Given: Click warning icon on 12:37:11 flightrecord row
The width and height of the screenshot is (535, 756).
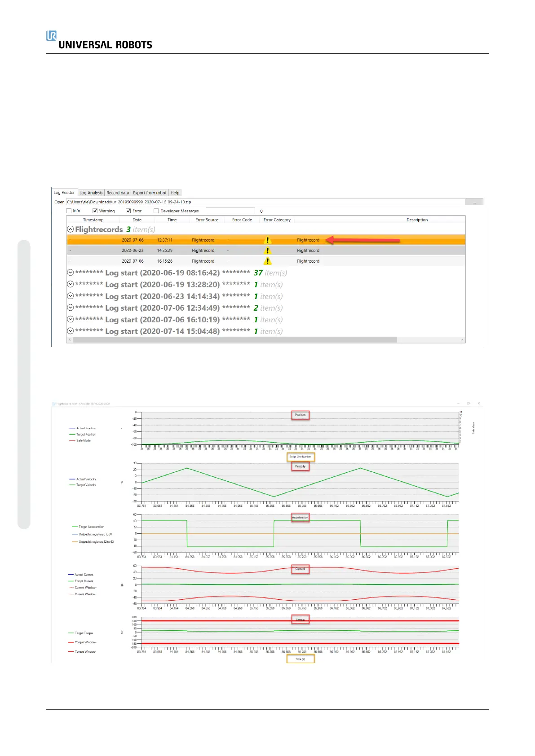Looking at the screenshot, I should 268,240.
